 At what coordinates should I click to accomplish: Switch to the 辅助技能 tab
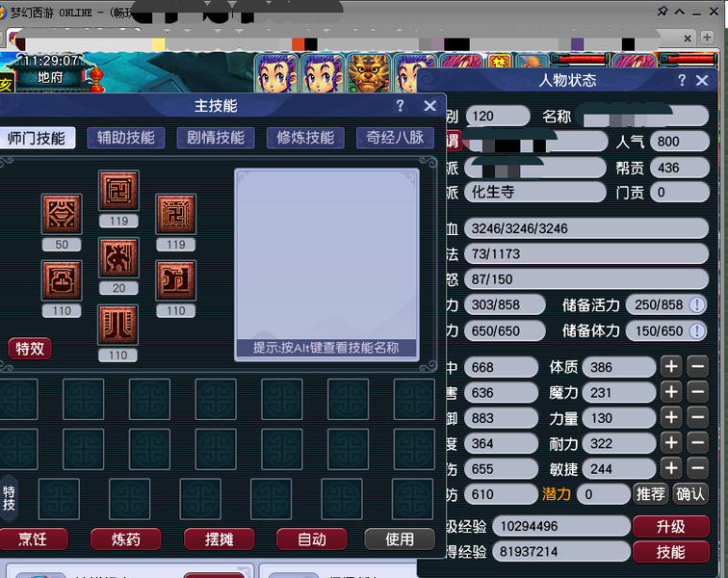pyautogui.click(x=126, y=138)
